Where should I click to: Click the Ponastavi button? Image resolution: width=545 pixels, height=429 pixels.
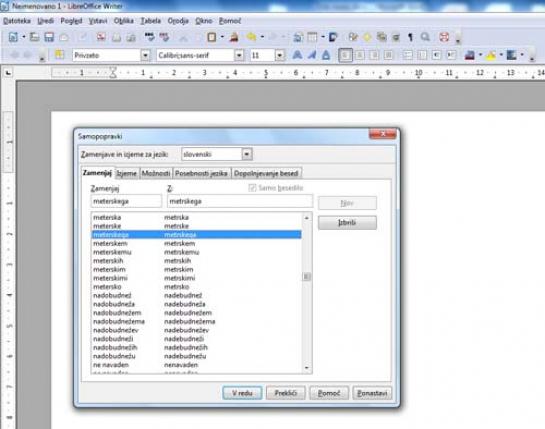pyautogui.click(x=372, y=393)
